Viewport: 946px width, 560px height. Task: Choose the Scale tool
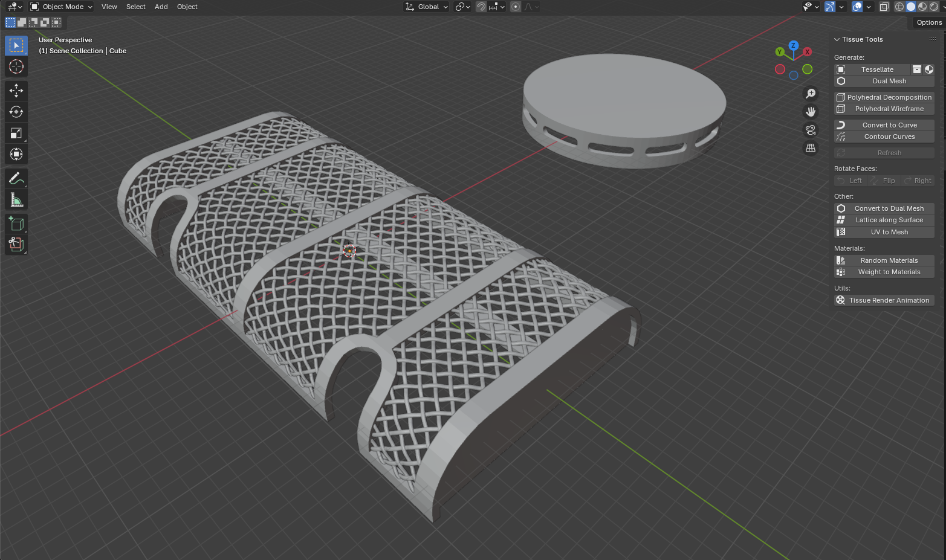(16, 133)
